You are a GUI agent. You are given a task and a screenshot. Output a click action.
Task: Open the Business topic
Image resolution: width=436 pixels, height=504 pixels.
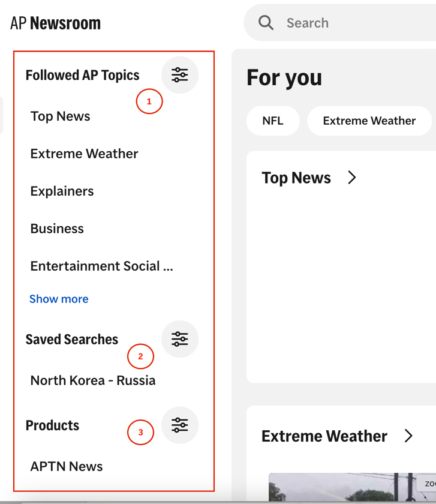[57, 229]
